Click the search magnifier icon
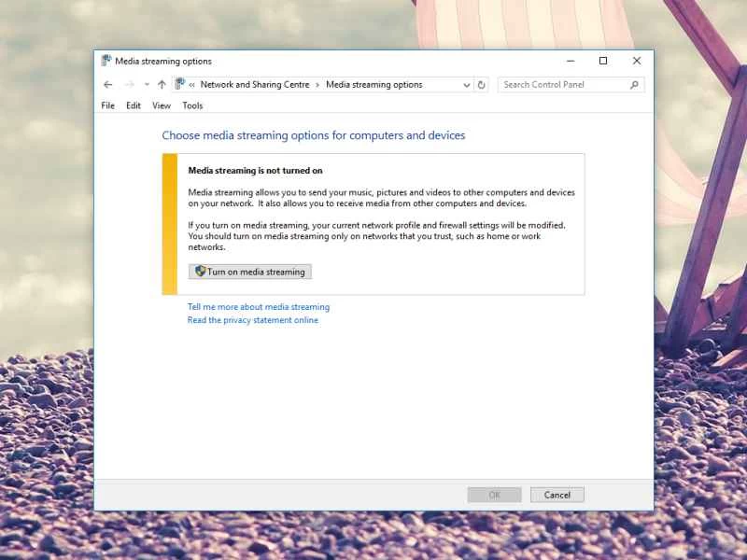 click(x=634, y=84)
